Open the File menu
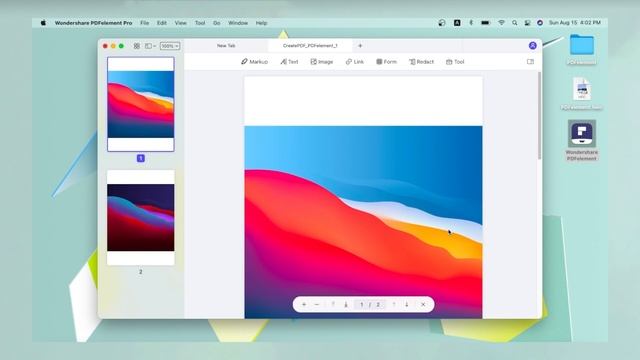 click(144, 23)
